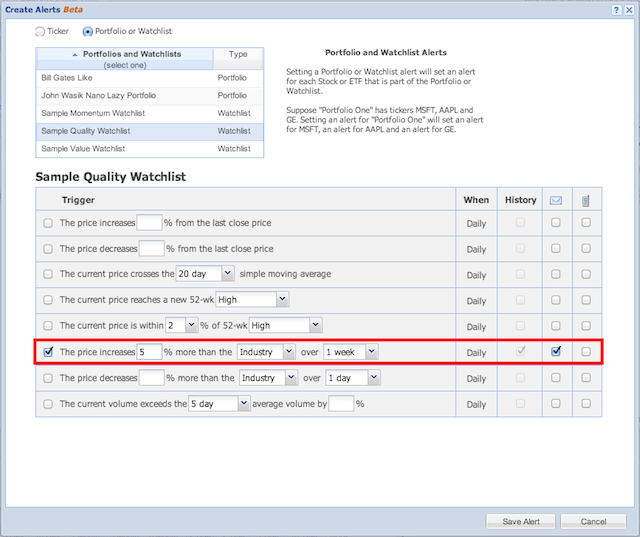
Task: Click the sort arrow on Portfolios and Watchlists
Action: click(x=75, y=54)
